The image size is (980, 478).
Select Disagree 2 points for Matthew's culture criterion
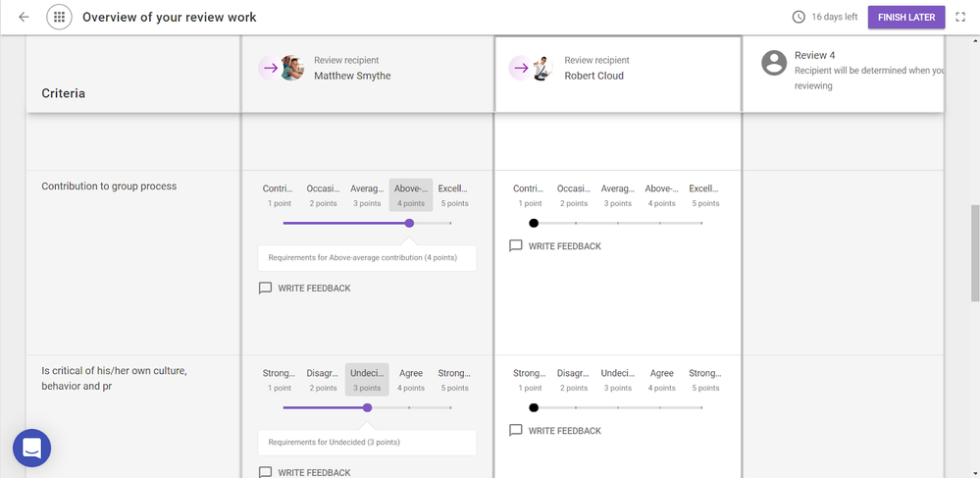click(x=323, y=380)
